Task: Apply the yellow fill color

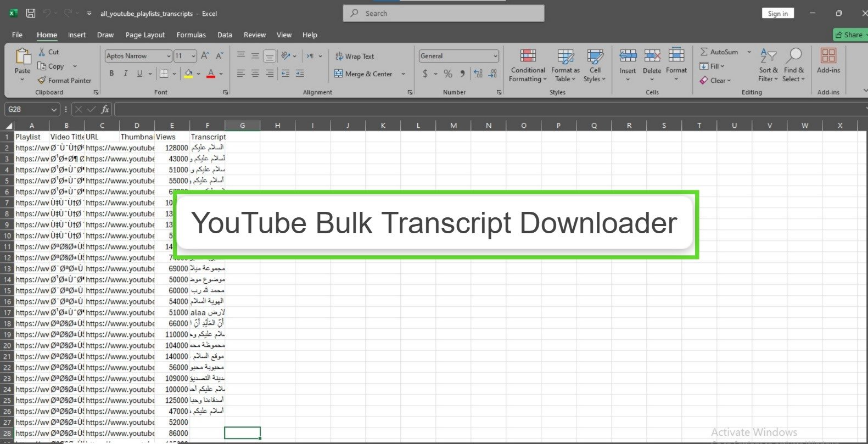Action: point(189,74)
